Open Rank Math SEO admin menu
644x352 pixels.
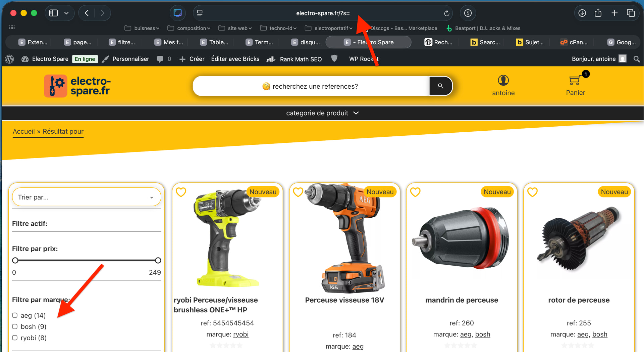coord(300,59)
